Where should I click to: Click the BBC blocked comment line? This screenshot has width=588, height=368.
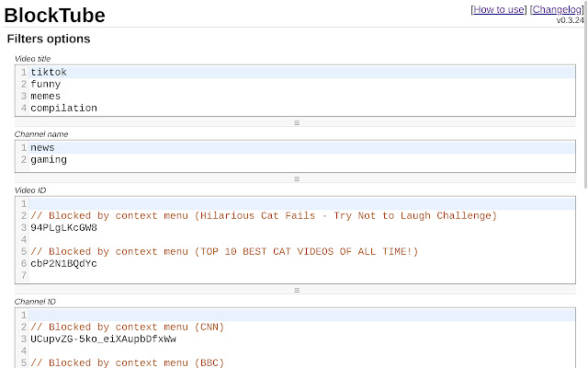(x=127, y=362)
